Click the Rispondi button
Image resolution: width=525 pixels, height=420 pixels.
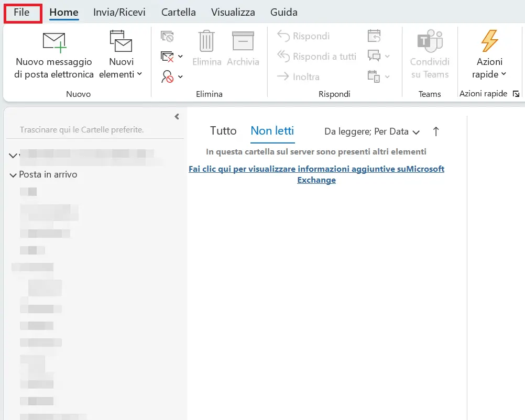click(x=303, y=36)
